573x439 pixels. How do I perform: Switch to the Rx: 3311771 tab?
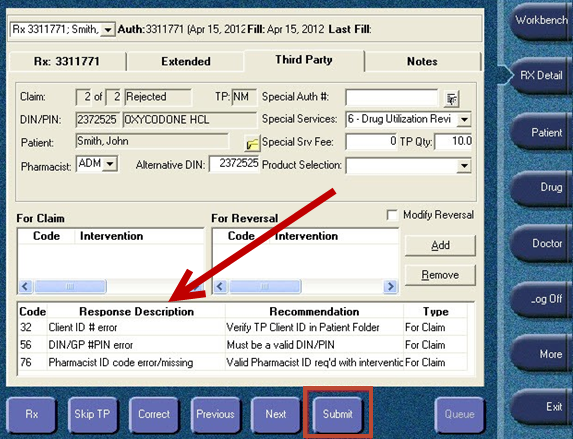point(67,61)
